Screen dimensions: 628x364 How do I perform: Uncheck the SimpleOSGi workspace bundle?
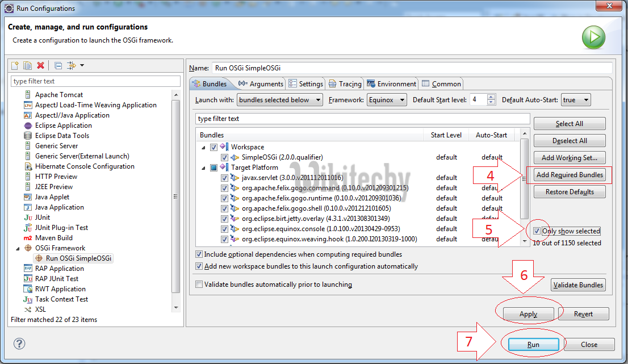click(x=224, y=157)
